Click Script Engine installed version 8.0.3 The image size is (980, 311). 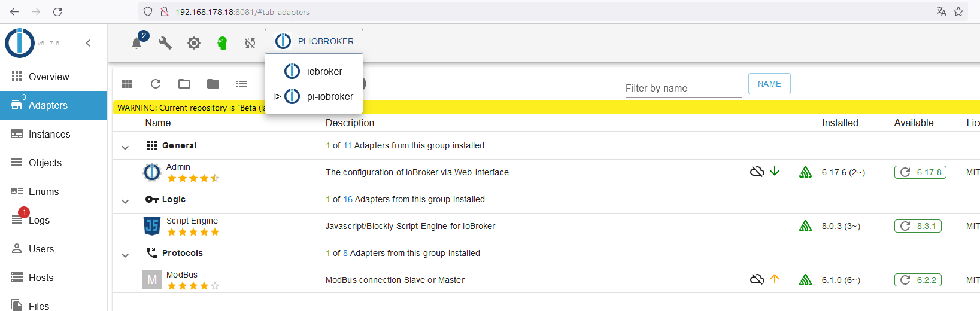click(x=841, y=226)
